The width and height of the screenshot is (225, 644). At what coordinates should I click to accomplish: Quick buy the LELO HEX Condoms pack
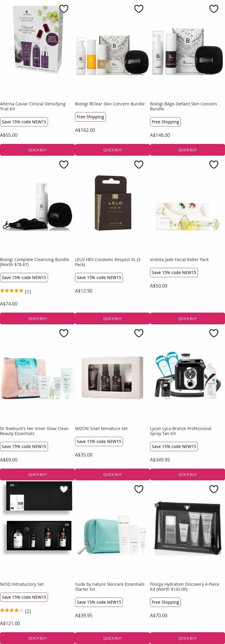coord(112,319)
